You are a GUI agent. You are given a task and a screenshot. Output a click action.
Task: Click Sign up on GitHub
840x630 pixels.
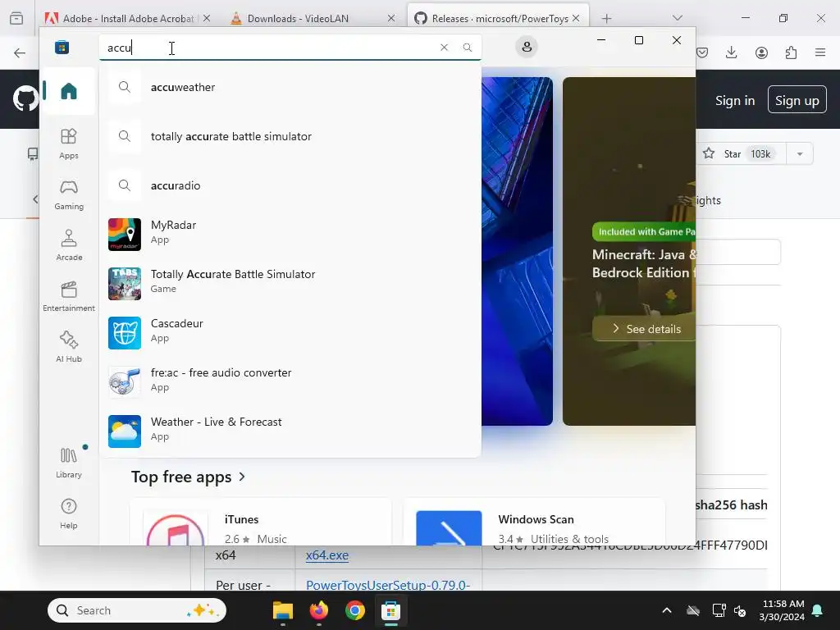point(797,99)
